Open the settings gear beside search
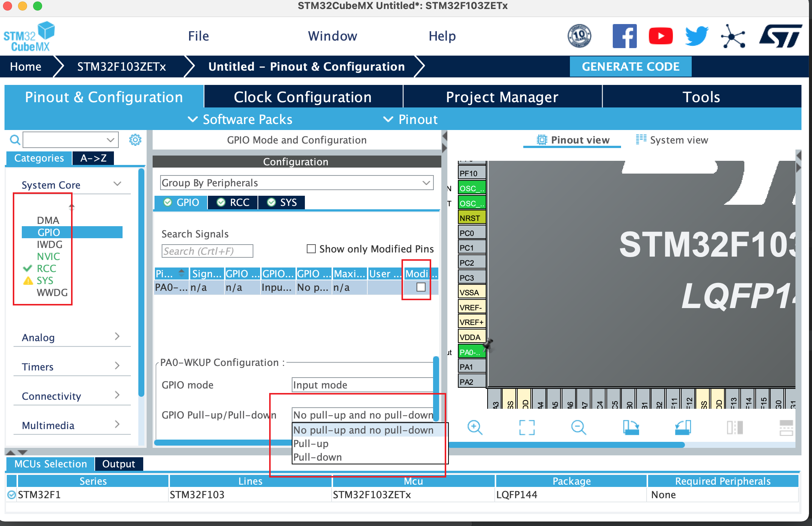Image resolution: width=812 pixels, height=526 pixels. pyautogui.click(x=135, y=140)
